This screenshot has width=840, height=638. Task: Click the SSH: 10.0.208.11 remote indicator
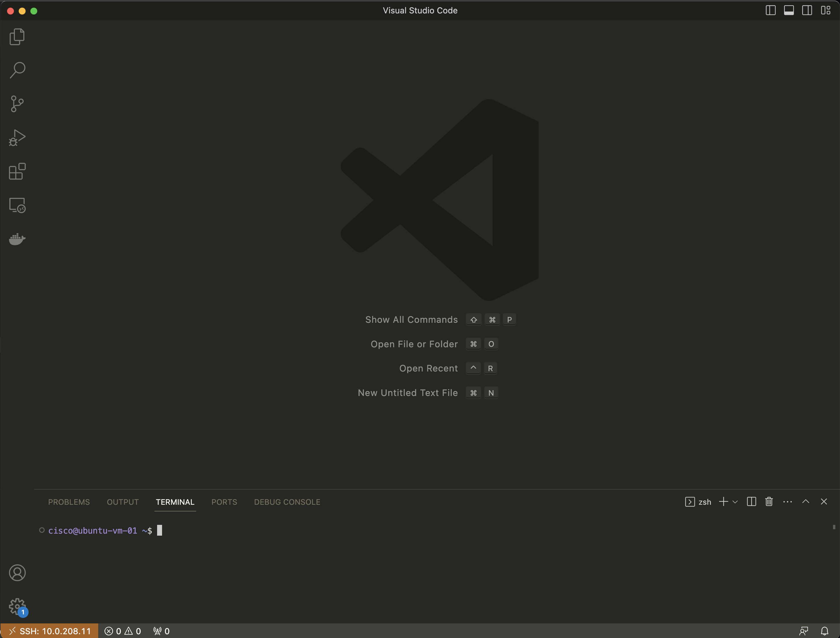(x=49, y=631)
